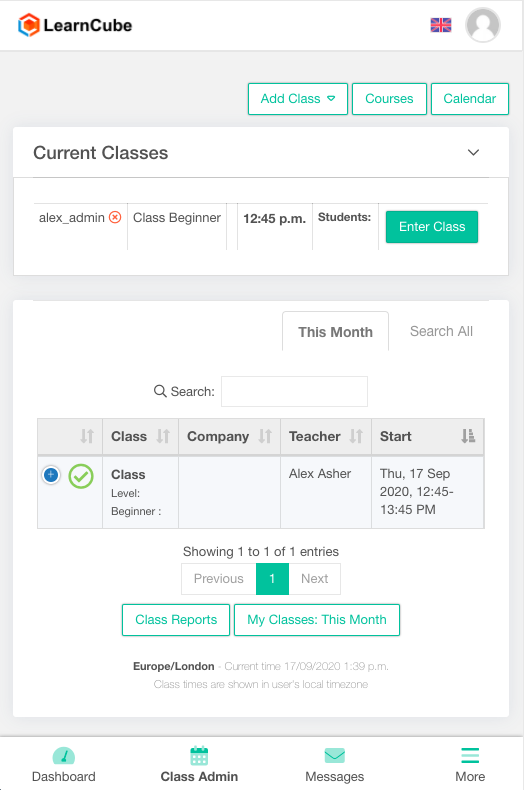Click the LearnCube logo
This screenshot has width=524, height=790.
75,25
